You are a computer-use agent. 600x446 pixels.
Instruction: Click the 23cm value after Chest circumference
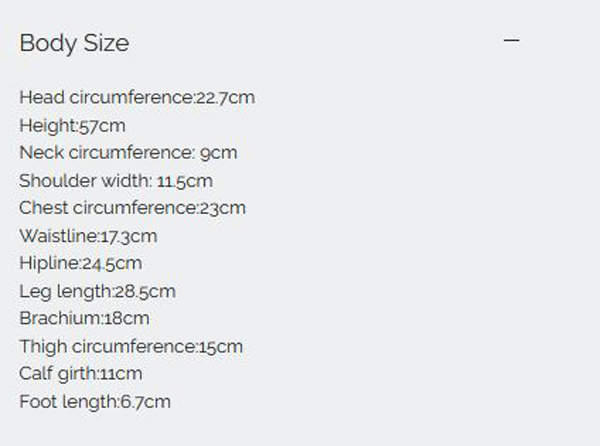[x=223, y=208]
